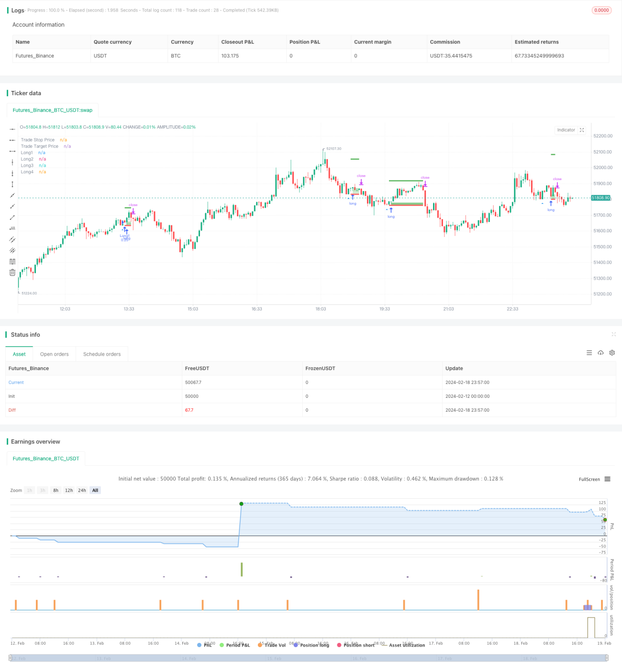Image resolution: width=622 pixels, height=672 pixels.
Task: Select the trash delete drawings icon
Action: (x=12, y=272)
